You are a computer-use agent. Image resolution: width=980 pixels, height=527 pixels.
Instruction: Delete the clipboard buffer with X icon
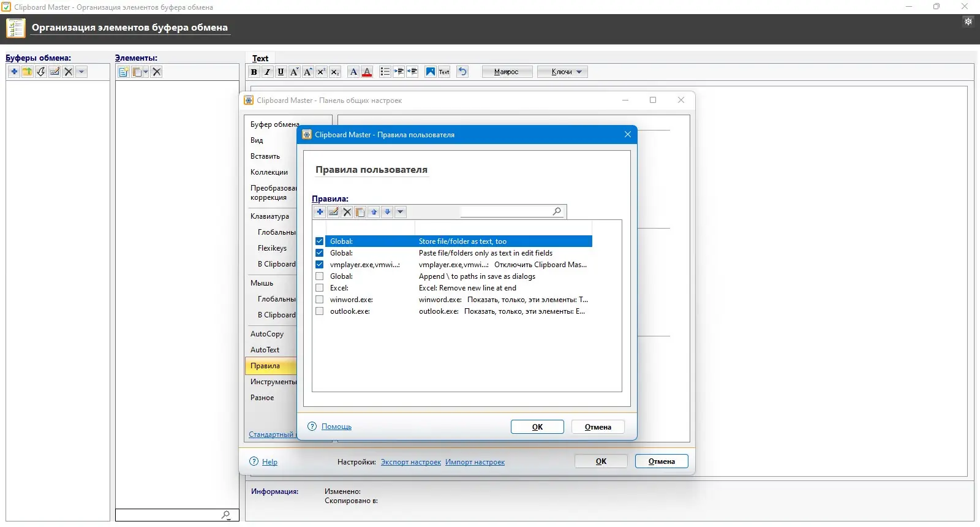[68, 72]
